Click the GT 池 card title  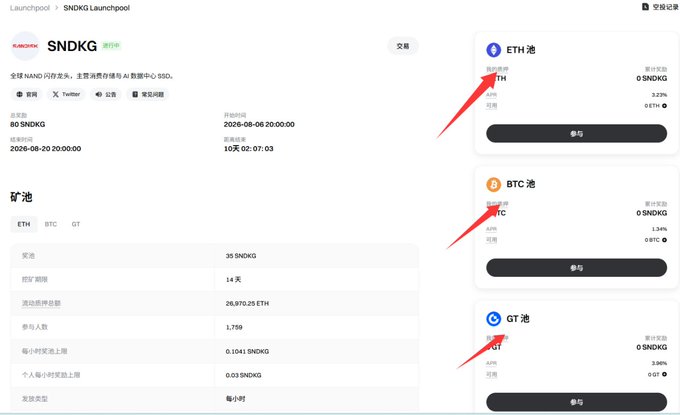(518, 319)
